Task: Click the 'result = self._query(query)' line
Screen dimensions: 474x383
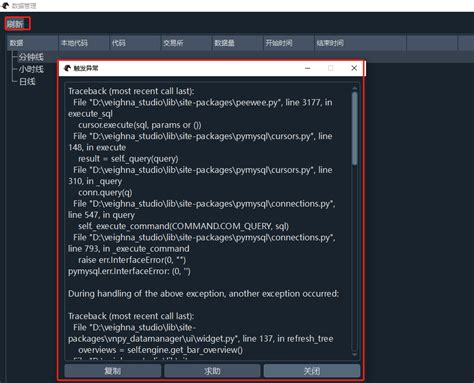Action: [128, 159]
